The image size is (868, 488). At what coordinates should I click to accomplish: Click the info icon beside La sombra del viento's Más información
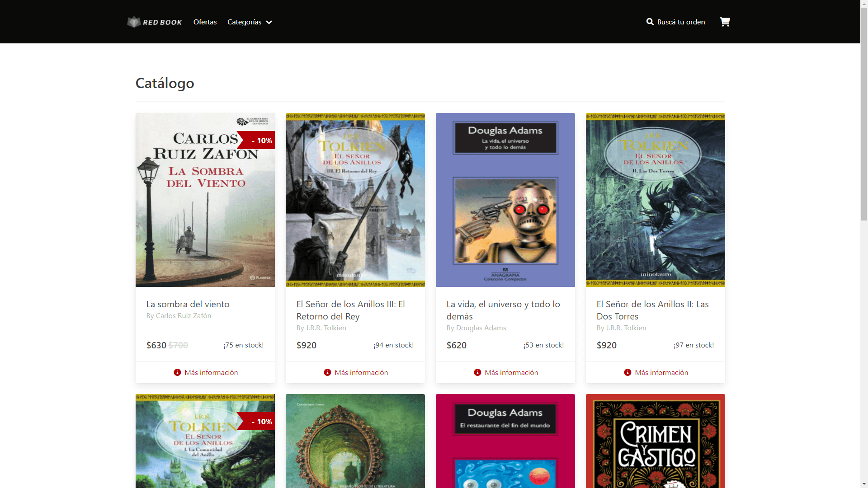177,372
